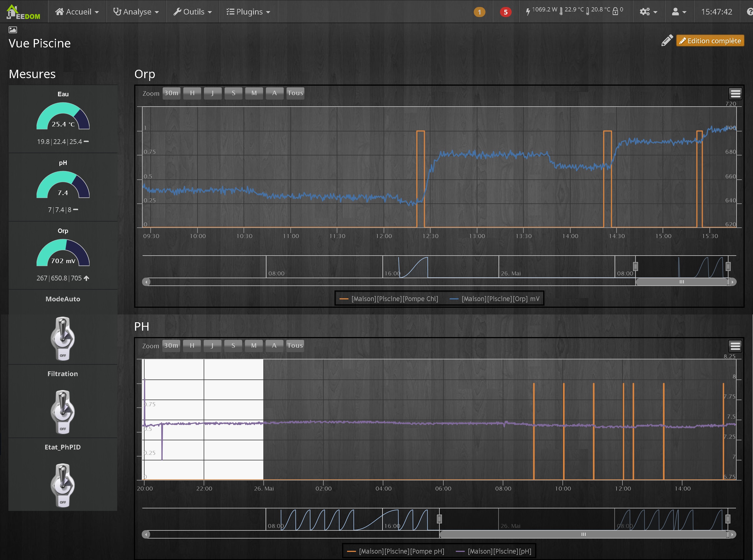Select S zoom in PH chart
This screenshot has width=753, height=560.
(x=233, y=346)
